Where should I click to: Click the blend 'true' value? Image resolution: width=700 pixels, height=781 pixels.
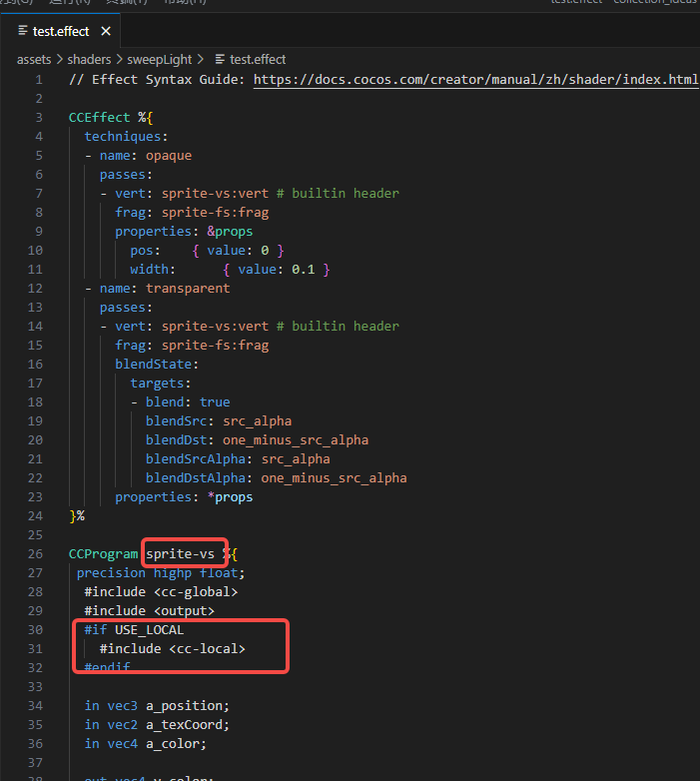215,401
